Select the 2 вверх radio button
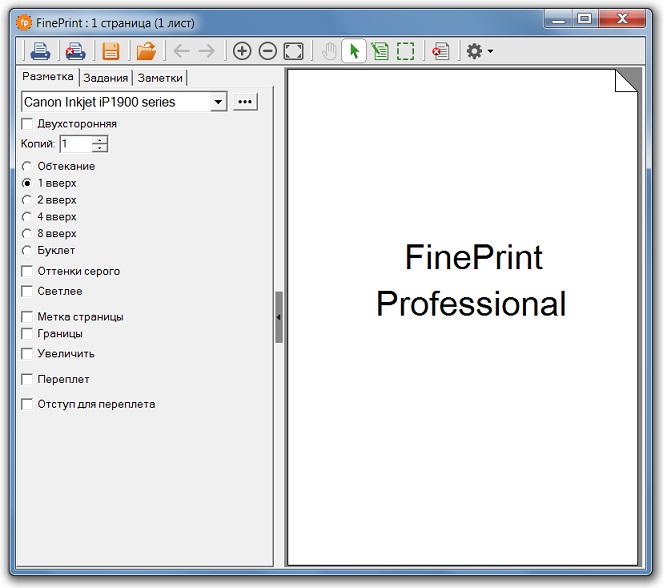This screenshot has width=663, height=588. pos(27,200)
